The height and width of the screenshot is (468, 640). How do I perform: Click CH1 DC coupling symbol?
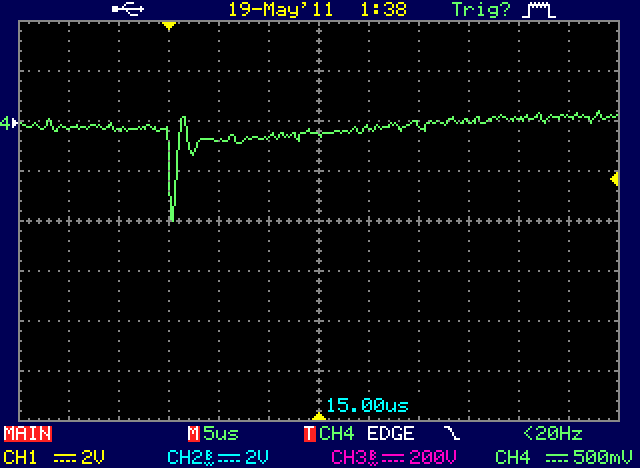[x=64, y=457]
